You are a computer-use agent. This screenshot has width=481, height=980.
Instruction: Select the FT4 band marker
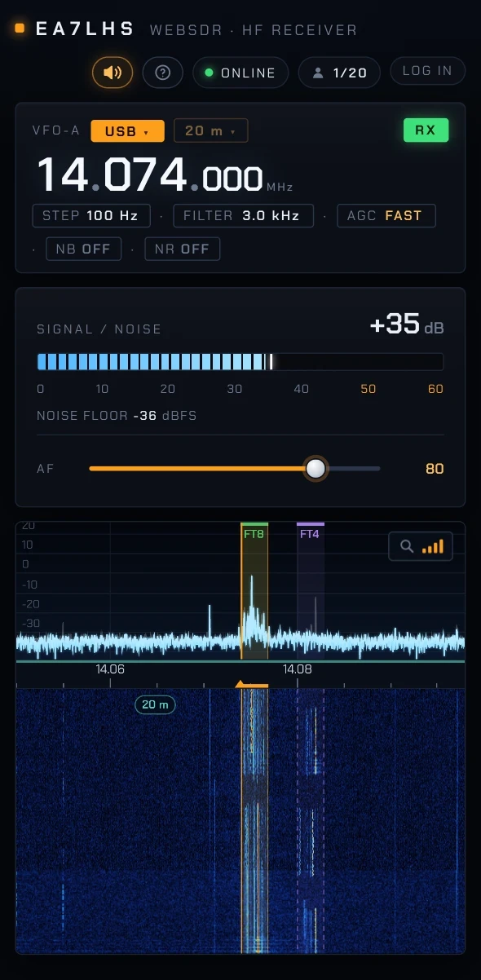coord(310,534)
